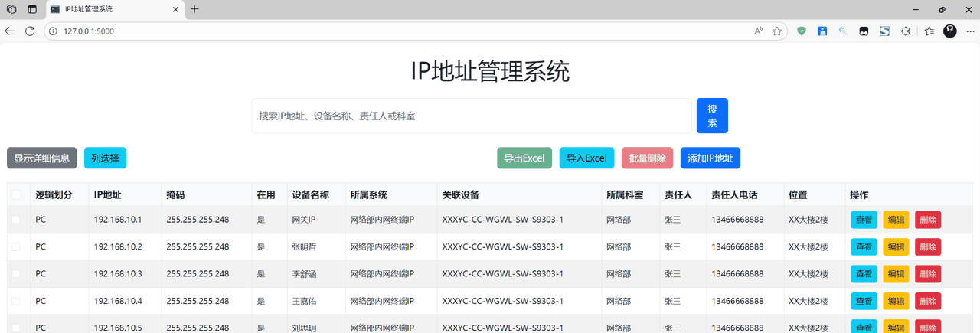The height and width of the screenshot is (333, 980).
Task: Close the IP地址管理系统 tab
Action: (176, 9)
